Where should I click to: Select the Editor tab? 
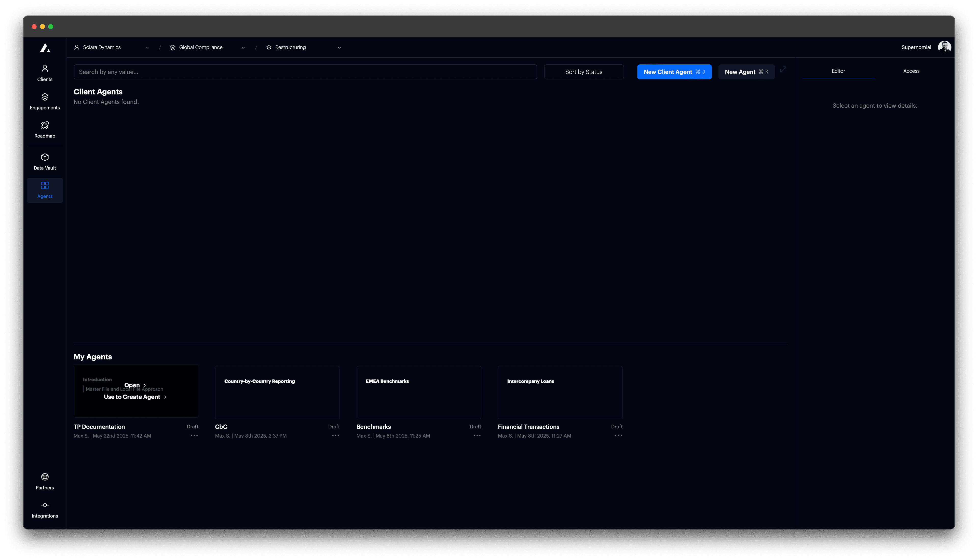coord(838,71)
